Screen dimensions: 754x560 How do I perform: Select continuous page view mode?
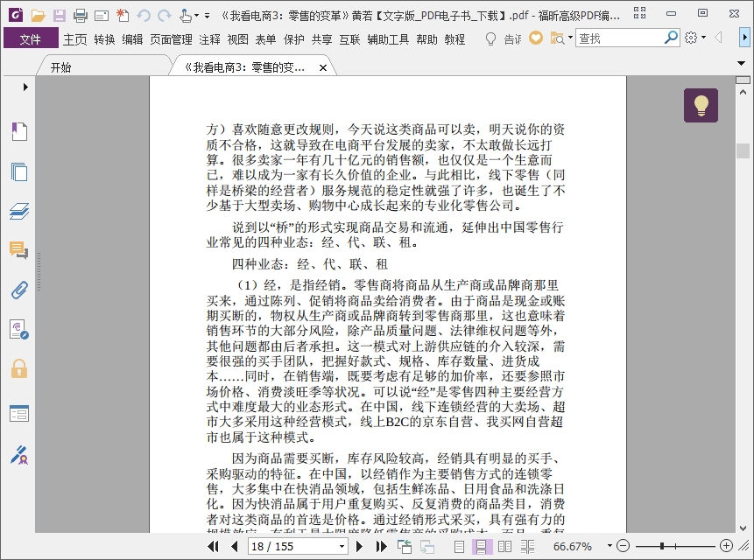[482, 547]
